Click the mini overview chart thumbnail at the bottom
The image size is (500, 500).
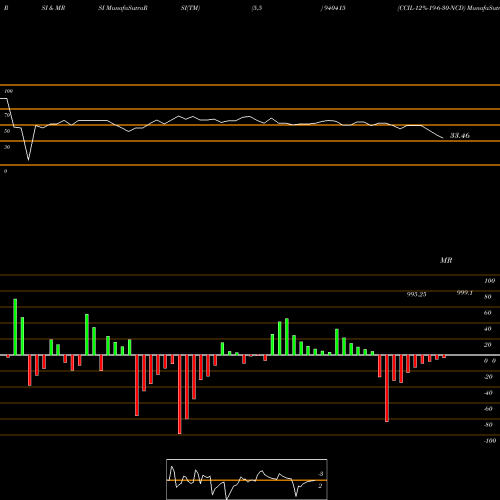pyautogui.click(x=247, y=479)
